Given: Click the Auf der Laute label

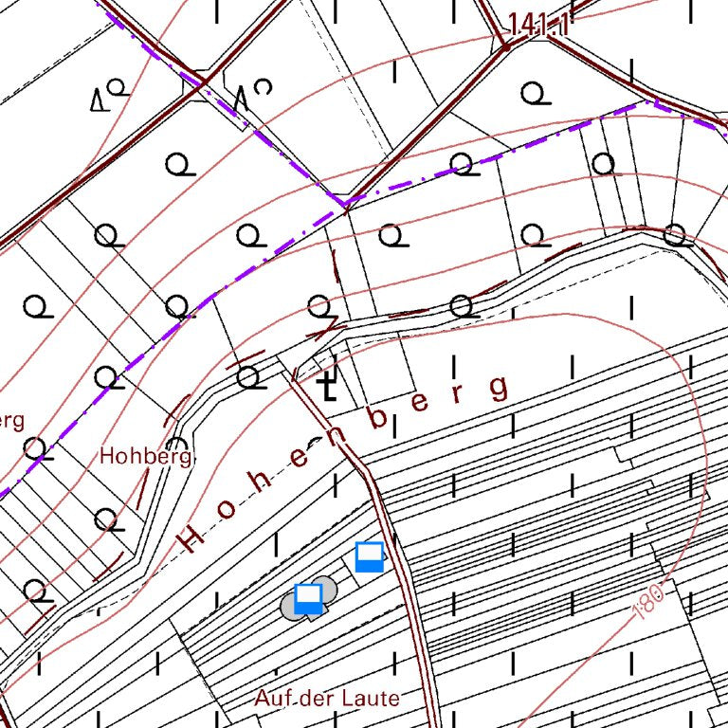Looking at the screenshot, I should 326,699.
